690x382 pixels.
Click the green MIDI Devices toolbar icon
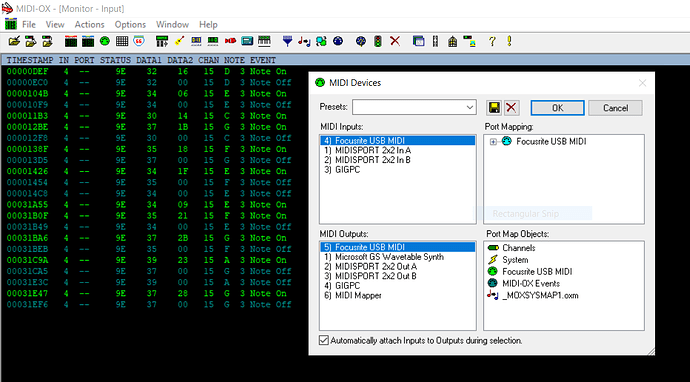104,41
